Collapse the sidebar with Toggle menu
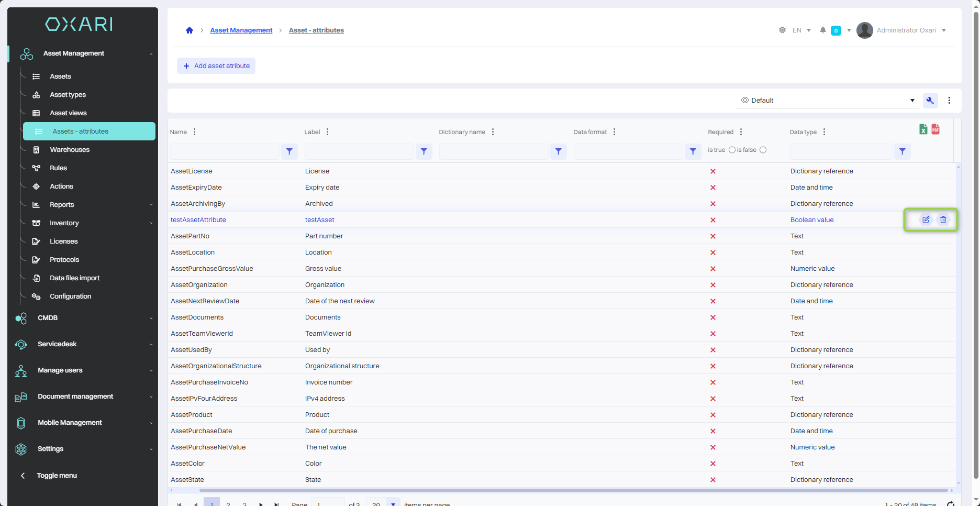Screen dimensions: 980x506 (x=57, y=476)
